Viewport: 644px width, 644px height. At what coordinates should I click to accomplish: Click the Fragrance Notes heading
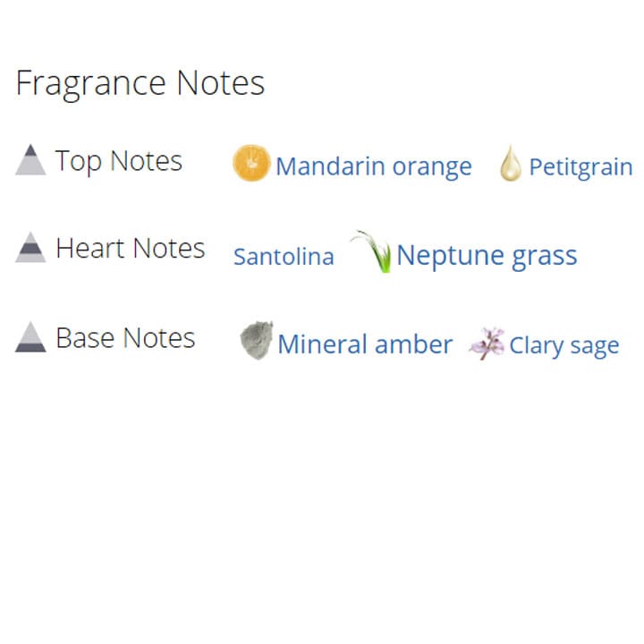pos(140,83)
